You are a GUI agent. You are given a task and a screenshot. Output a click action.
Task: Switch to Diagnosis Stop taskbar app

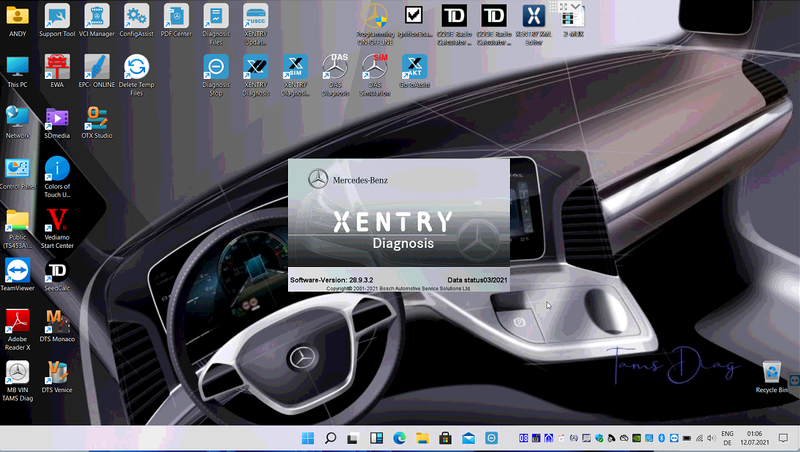(491, 438)
